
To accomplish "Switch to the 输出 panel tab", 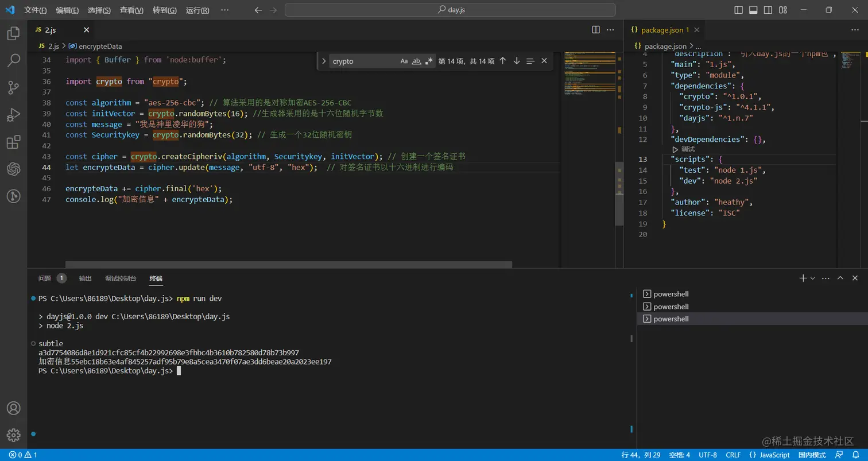I will [x=86, y=278].
